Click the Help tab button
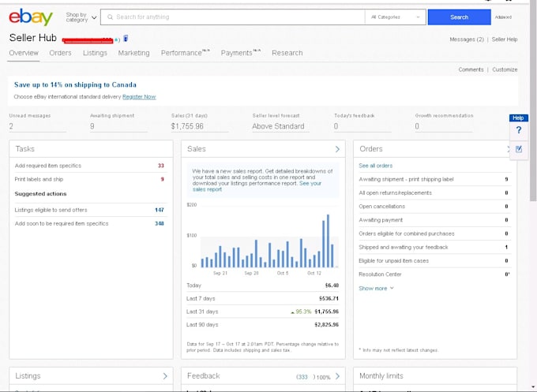537x392 pixels. pyautogui.click(x=519, y=118)
